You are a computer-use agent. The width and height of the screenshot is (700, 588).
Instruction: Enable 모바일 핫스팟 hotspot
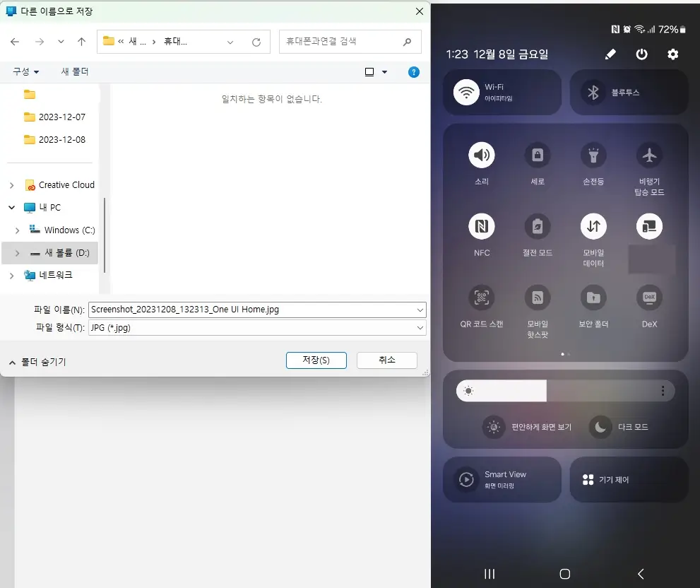tap(537, 297)
